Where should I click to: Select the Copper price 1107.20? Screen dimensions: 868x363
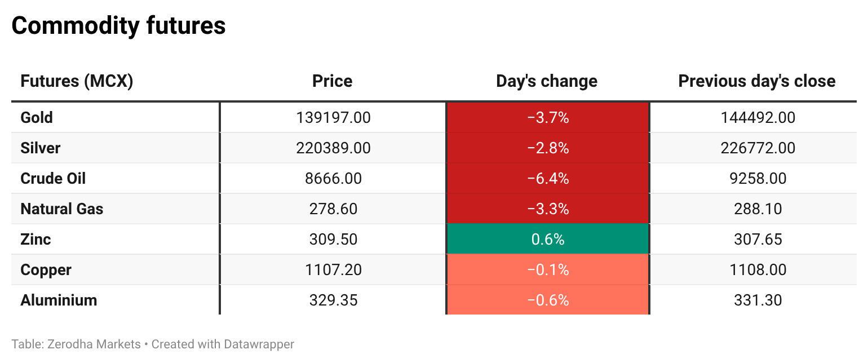pyautogui.click(x=333, y=270)
